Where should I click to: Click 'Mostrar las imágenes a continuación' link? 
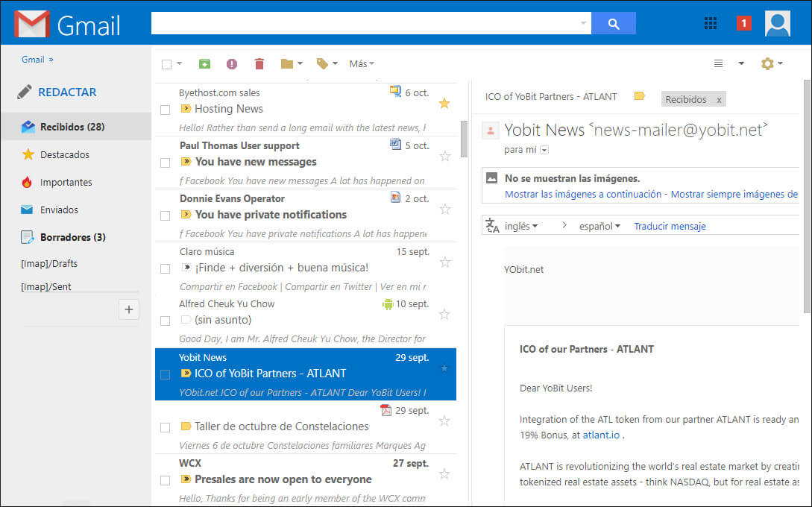click(583, 194)
